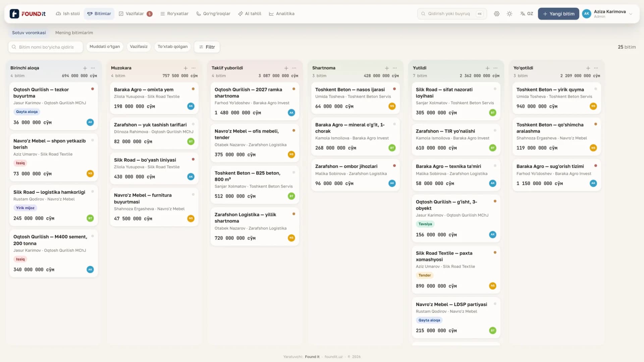Open Birinchi aloqa column options menu
This screenshot has width=644, height=362.
[x=93, y=68]
